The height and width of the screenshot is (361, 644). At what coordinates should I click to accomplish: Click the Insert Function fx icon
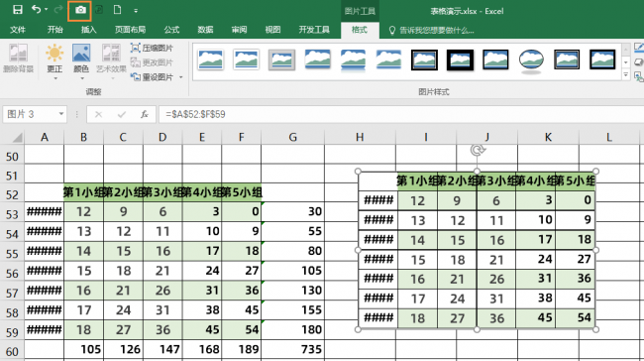(x=145, y=114)
